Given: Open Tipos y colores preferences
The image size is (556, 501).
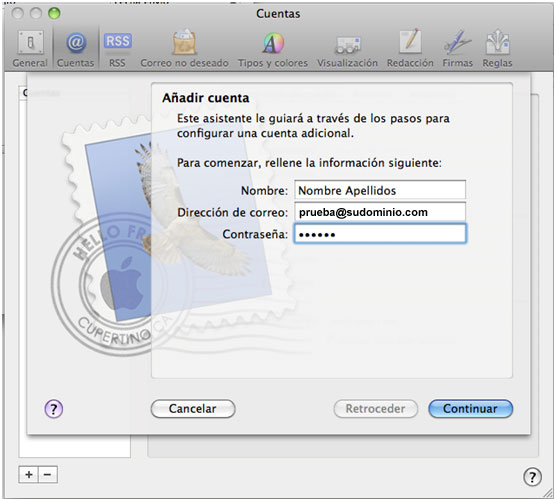Looking at the screenshot, I should (273, 49).
